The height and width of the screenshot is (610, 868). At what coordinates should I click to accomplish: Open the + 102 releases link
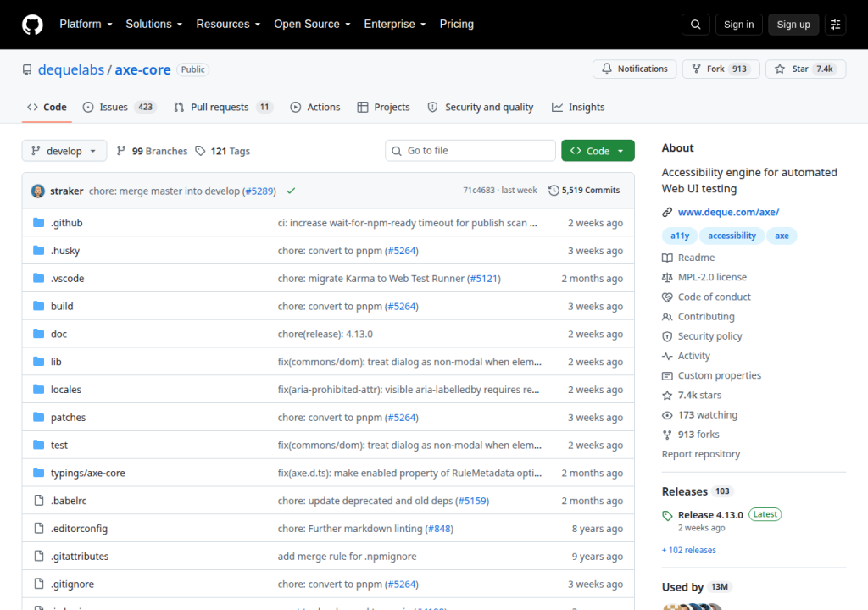pos(688,550)
